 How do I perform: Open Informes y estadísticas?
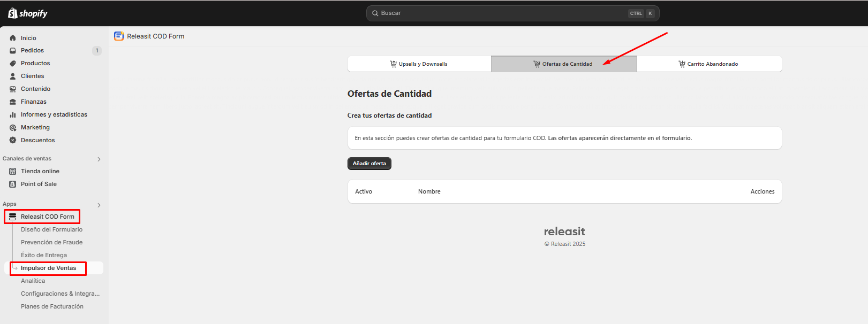54,115
